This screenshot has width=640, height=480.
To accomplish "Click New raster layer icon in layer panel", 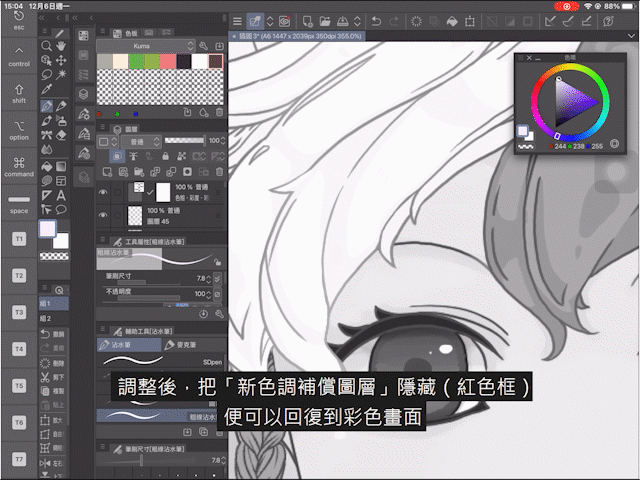I will 107,172.
